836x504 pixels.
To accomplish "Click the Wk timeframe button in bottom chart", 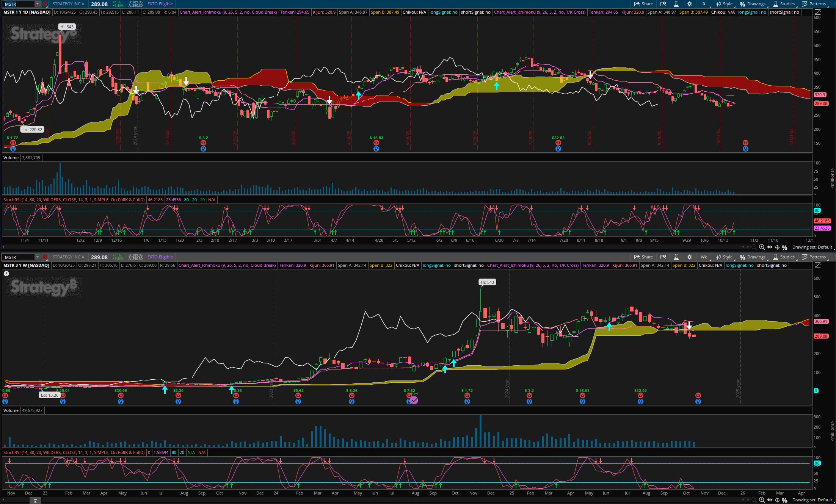I will click(704, 257).
